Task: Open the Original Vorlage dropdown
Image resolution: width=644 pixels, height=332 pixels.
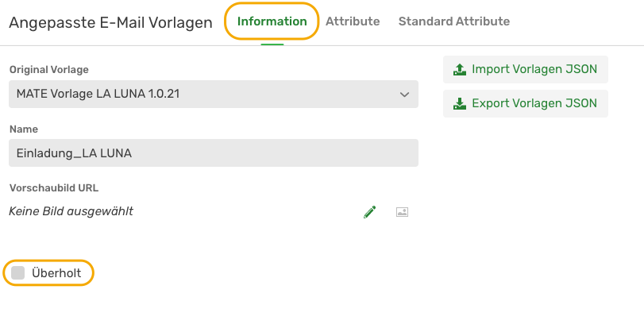Action: [x=214, y=94]
